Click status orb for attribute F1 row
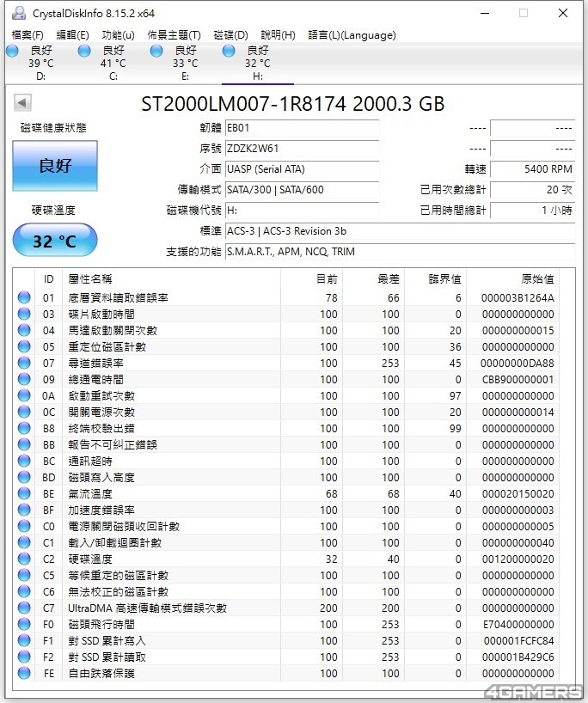Screen dimensions: 588x703 (24, 640)
